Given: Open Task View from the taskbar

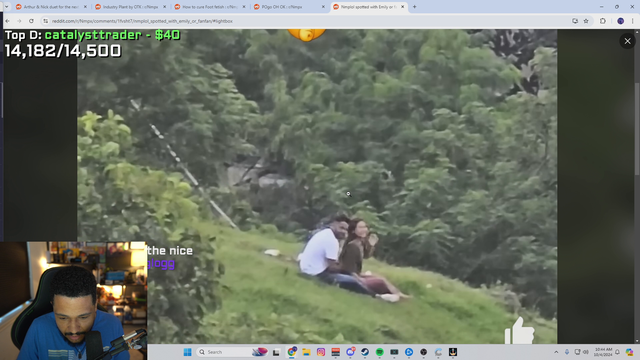Looking at the screenshot, I should pos(276,352).
